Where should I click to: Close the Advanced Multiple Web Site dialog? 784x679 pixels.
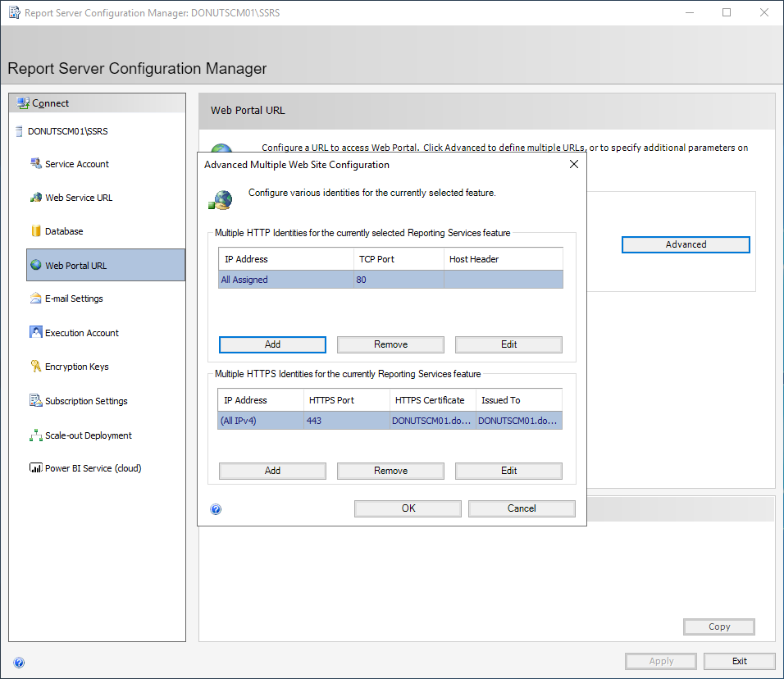[x=574, y=164]
